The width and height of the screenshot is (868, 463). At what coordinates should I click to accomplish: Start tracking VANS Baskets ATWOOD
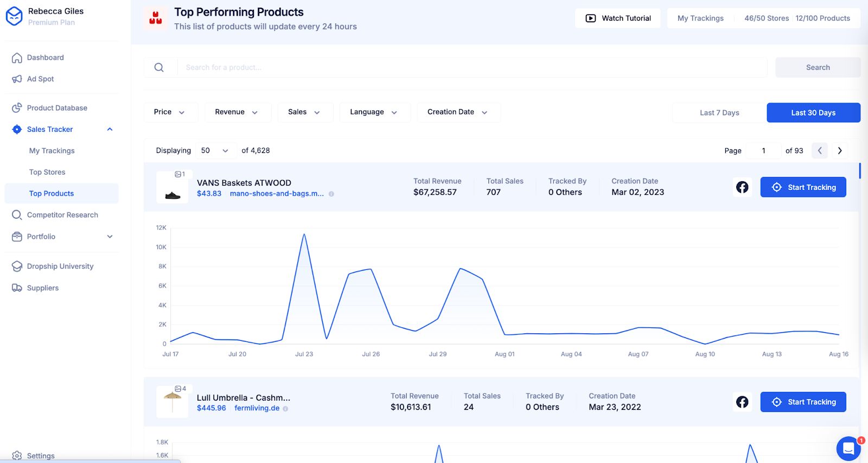(x=803, y=187)
